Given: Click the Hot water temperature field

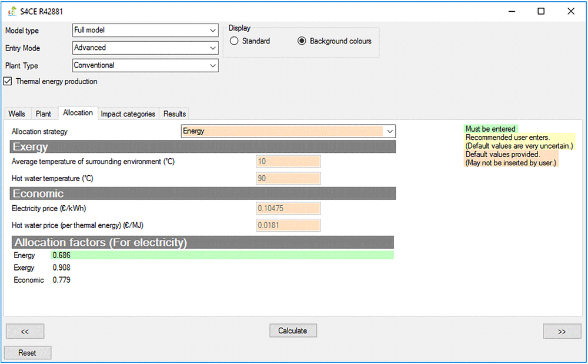Looking at the screenshot, I should coord(288,178).
